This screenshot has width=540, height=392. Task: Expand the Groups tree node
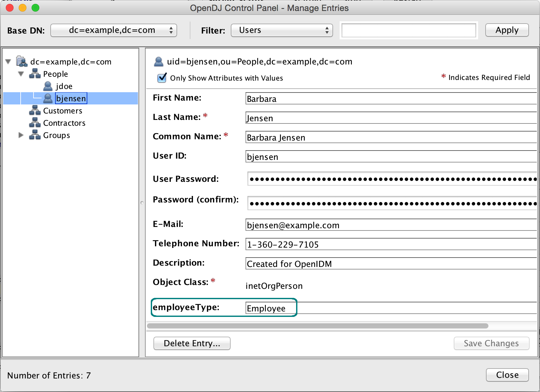21,135
